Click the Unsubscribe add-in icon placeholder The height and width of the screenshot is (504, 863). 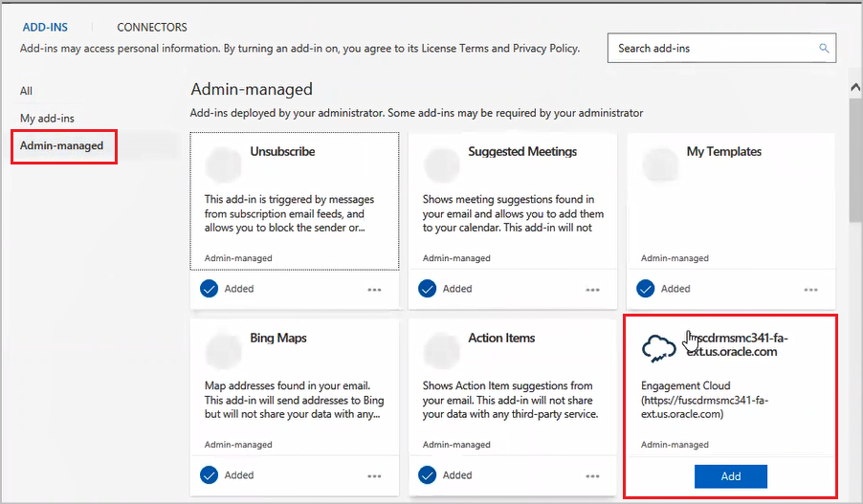223,164
